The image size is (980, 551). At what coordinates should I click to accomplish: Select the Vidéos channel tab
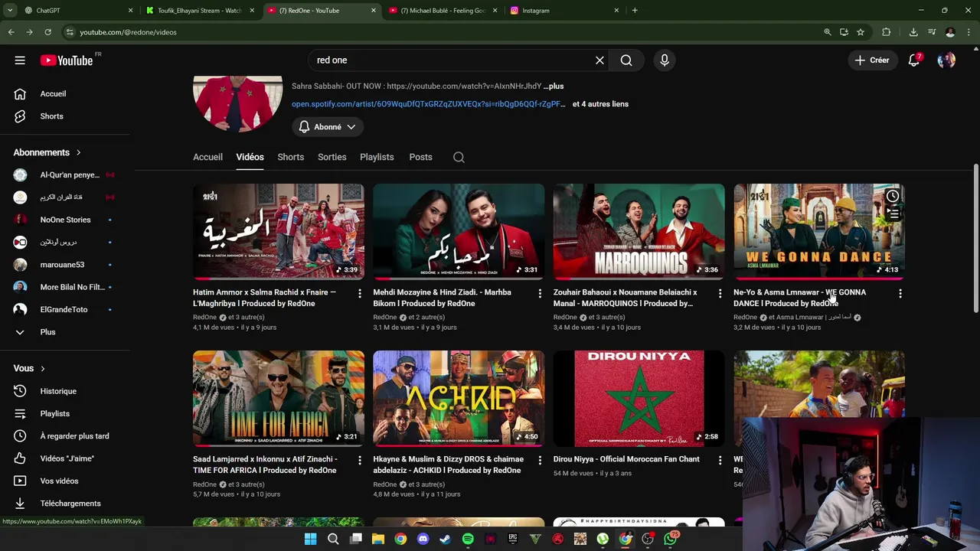tap(250, 157)
